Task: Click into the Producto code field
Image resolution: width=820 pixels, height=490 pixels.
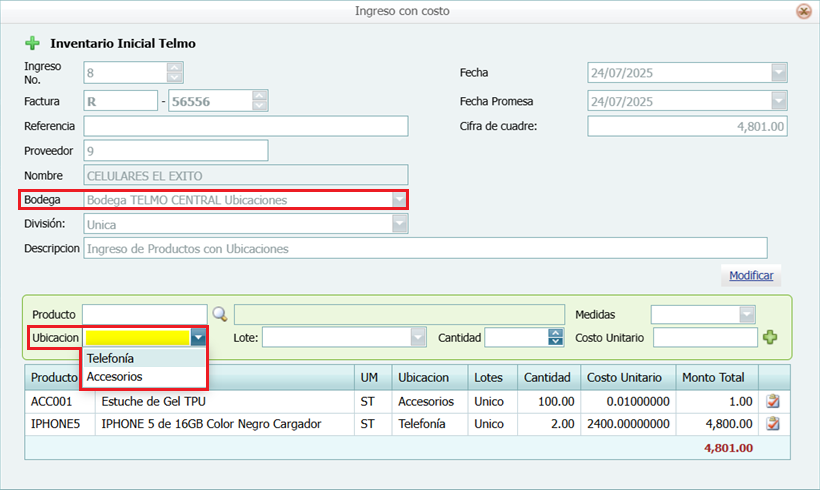Action: pyautogui.click(x=144, y=314)
